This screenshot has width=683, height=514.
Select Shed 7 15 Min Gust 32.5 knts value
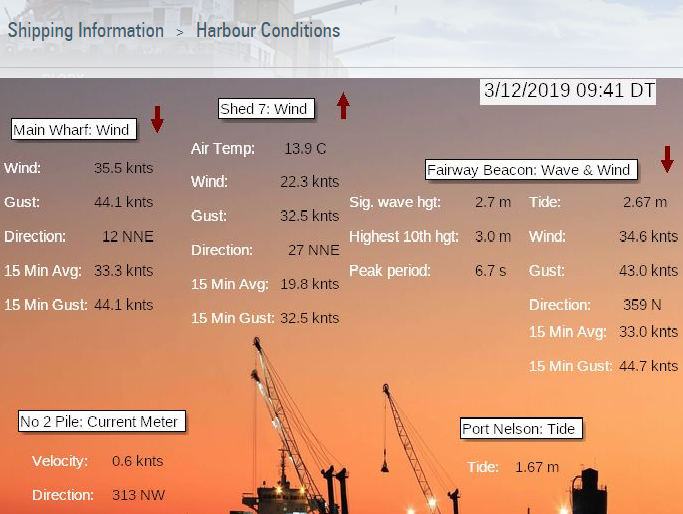pyautogui.click(x=310, y=318)
